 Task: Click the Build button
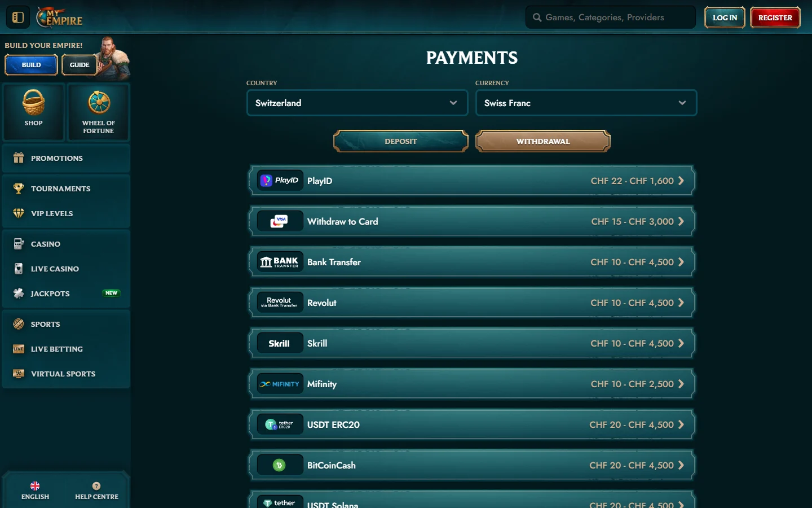coord(31,65)
